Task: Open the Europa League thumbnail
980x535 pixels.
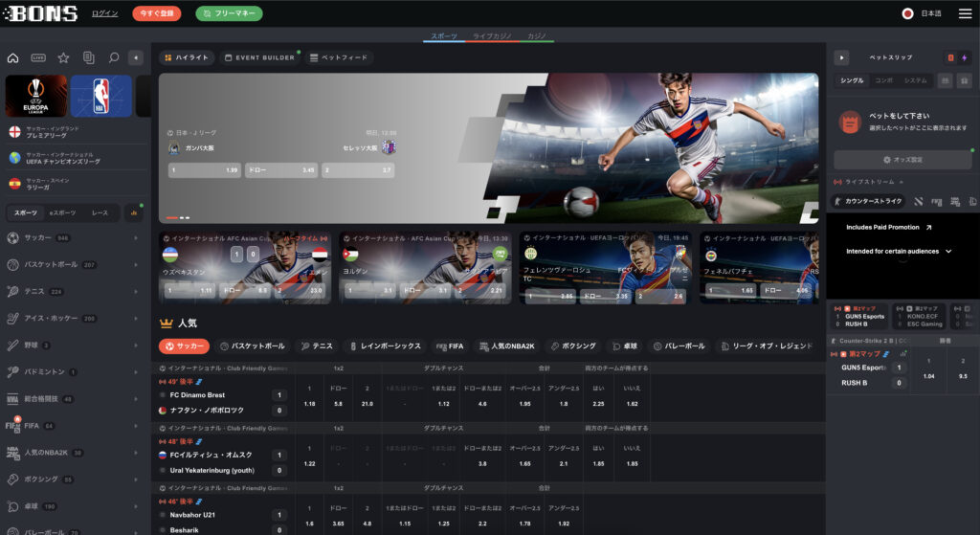Action: pos(36,97)
